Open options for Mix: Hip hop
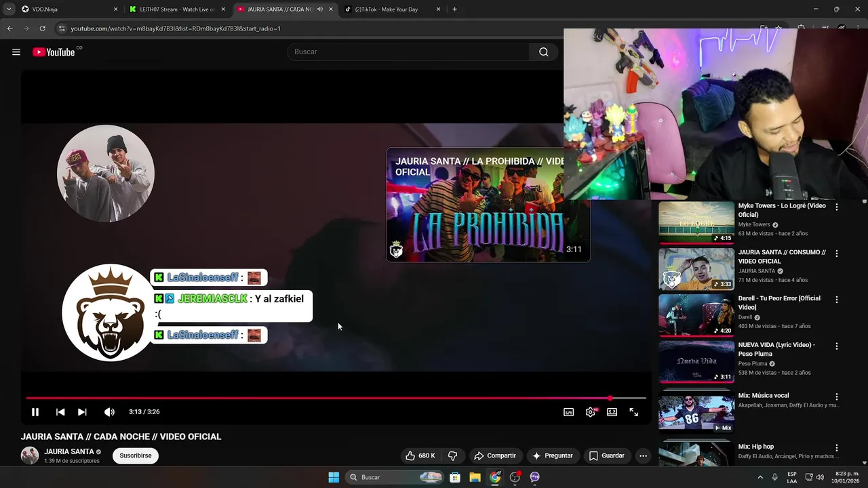 tap(837, 448)
